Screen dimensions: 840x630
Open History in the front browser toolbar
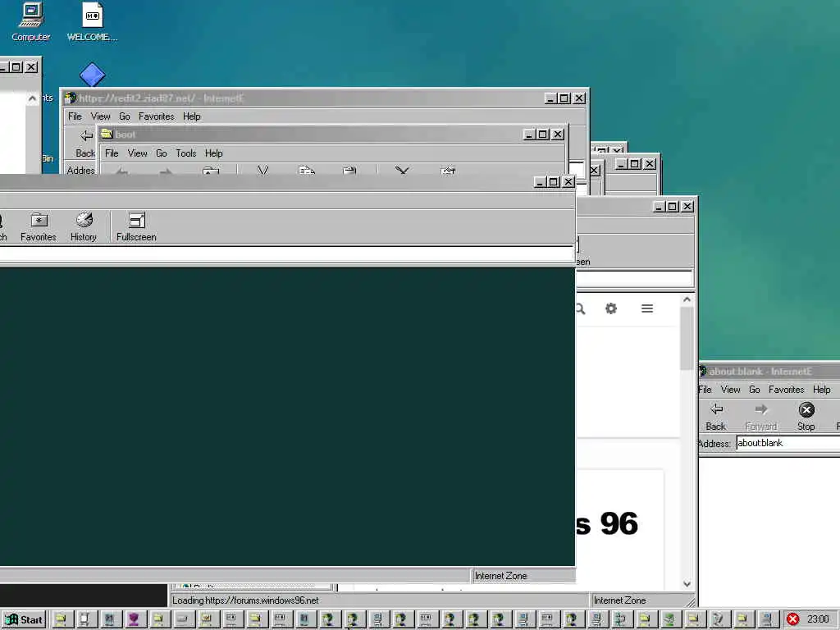click(x=84, y=226)
